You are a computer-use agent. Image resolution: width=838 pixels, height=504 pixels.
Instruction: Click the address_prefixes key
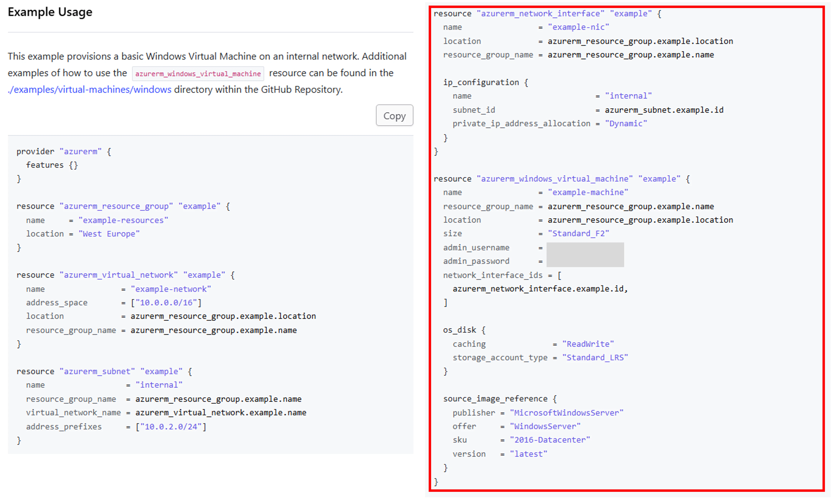pos(64,427)
